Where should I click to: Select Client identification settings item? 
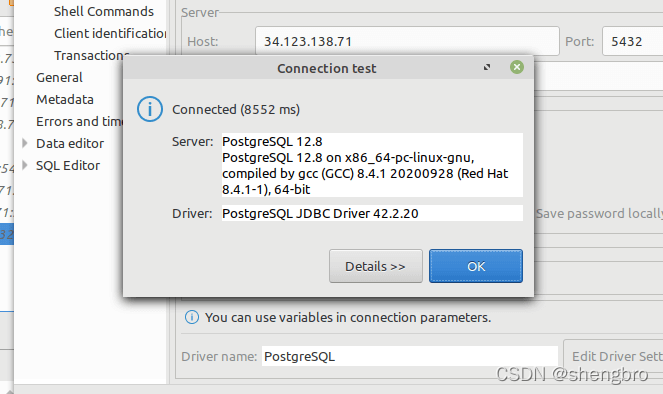110,33
